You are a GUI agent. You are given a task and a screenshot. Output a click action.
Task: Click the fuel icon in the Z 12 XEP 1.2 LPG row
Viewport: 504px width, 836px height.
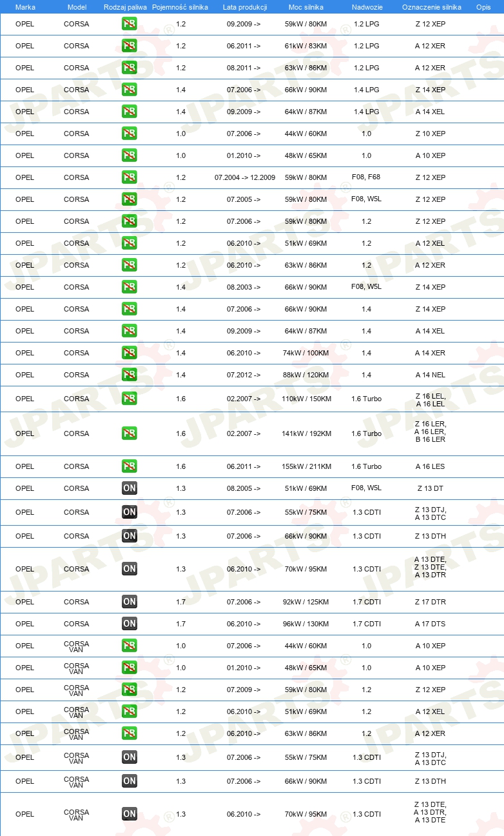click(x=130, y=24)
